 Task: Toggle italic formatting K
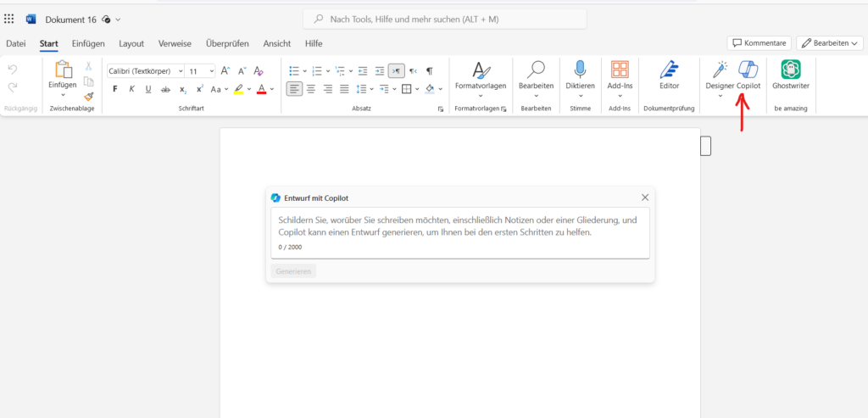point(131,88)
